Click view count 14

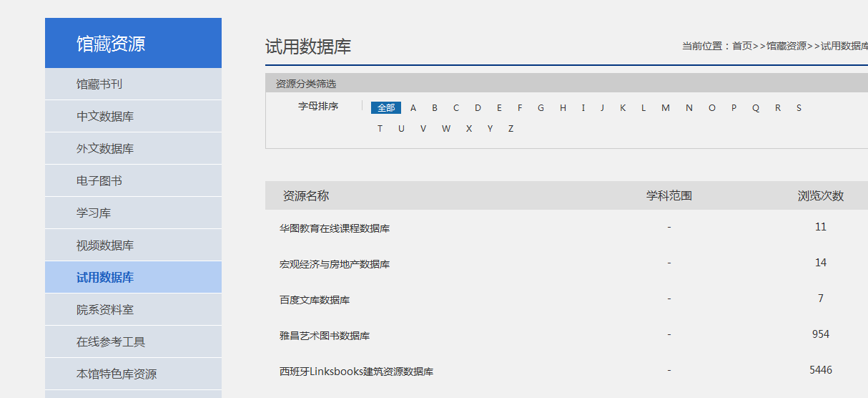tap(821, 263)
